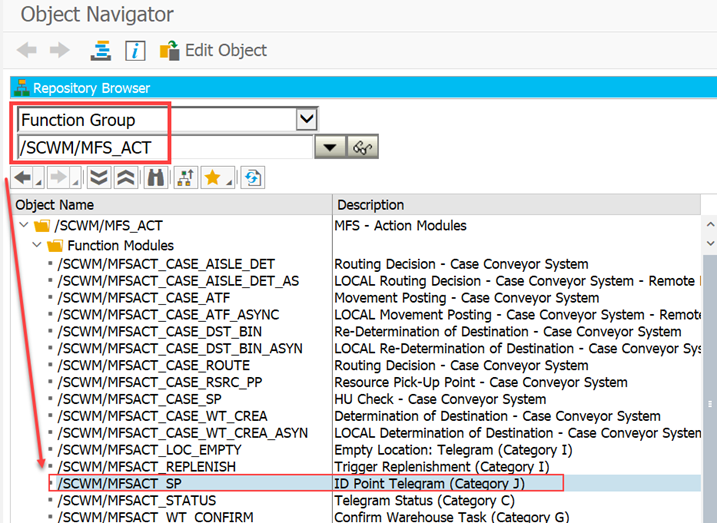Screen dimensions: 717x523
Task: Select /SCWM/MFSACT_CASE_WT_CREA_ASYN function module
Action: click(x=183, y=433)
